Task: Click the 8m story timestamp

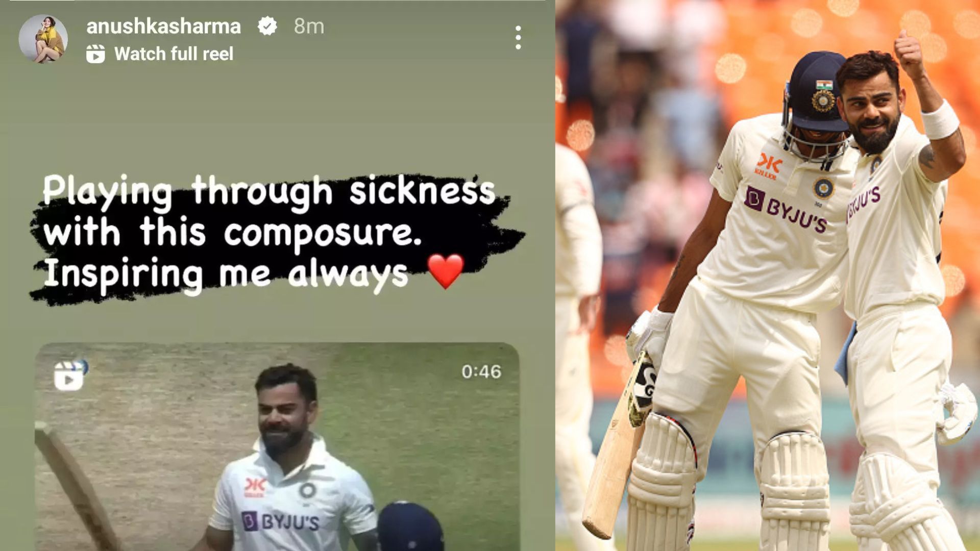Action: click(309, 26)
